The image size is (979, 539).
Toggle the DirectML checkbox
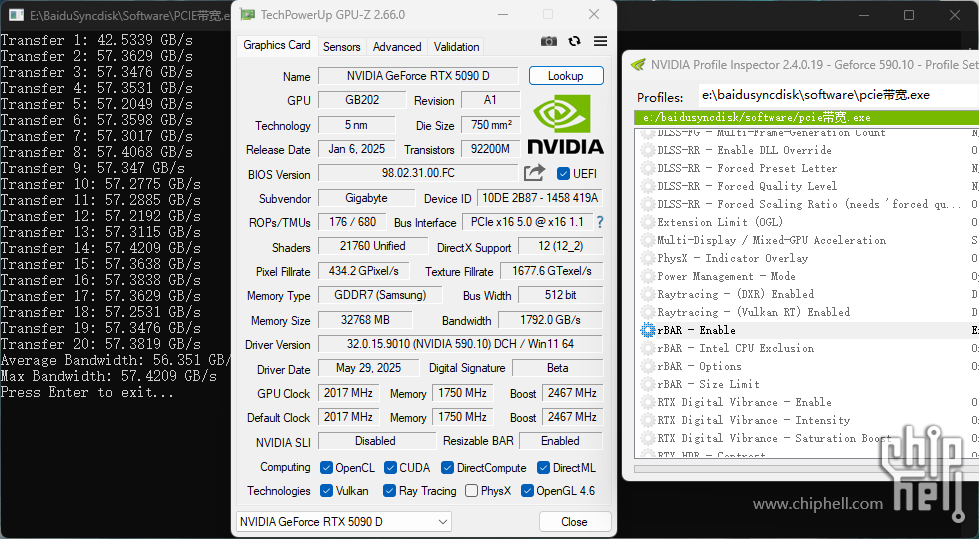[543, 467]
